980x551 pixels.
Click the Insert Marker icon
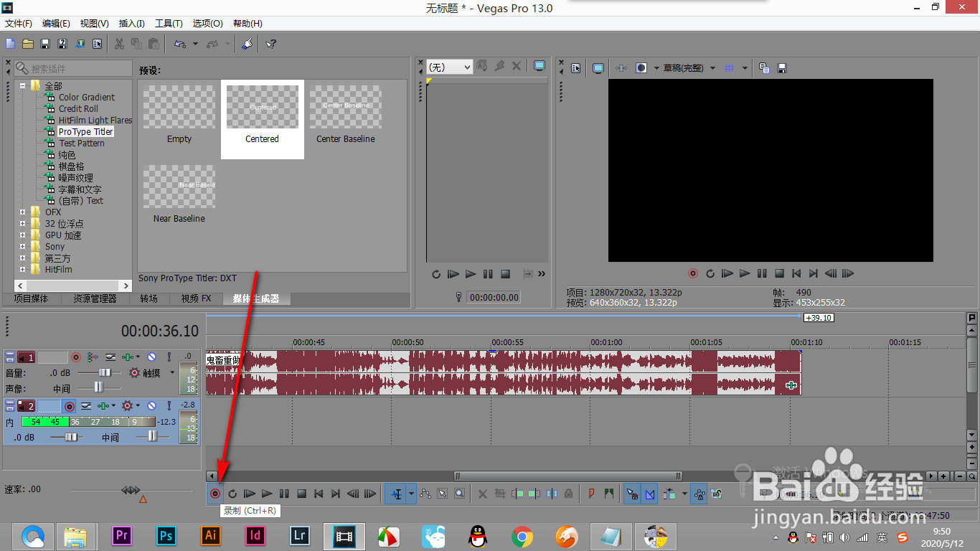click(590, 494)
